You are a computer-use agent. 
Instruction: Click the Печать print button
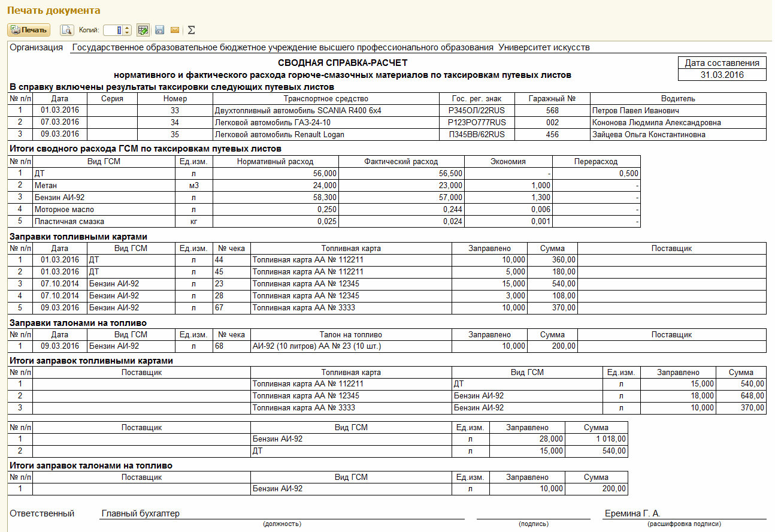29,30
